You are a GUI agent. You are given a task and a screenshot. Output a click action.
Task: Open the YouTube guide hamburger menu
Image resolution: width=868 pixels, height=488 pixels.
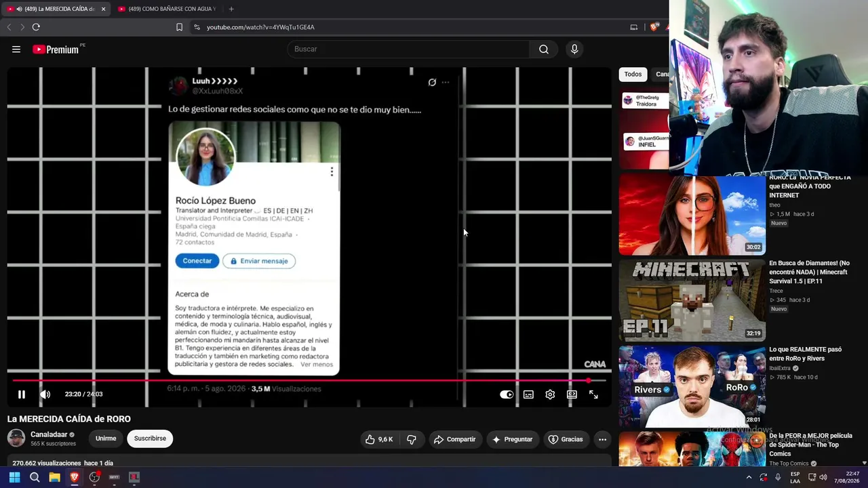pos(16,49)
